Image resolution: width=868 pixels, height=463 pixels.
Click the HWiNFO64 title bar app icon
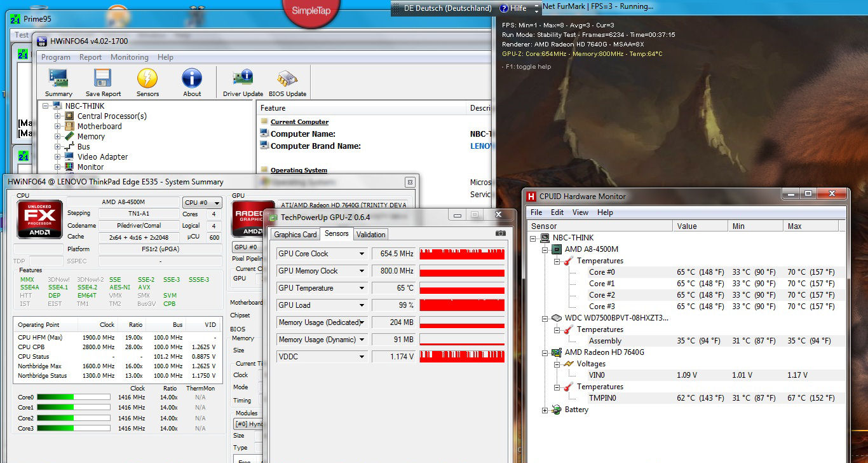point(41,41)
